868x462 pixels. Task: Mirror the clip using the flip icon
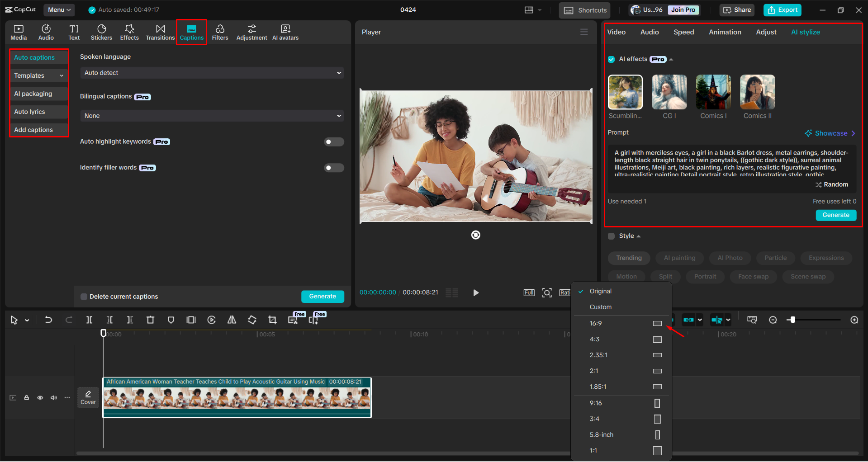(x=232, y=320)
